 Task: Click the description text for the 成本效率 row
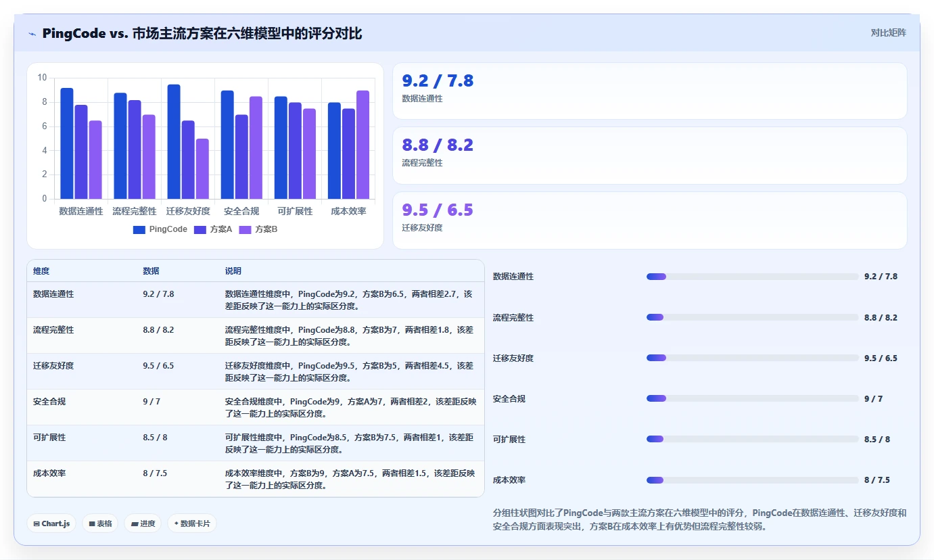(350, 479)
